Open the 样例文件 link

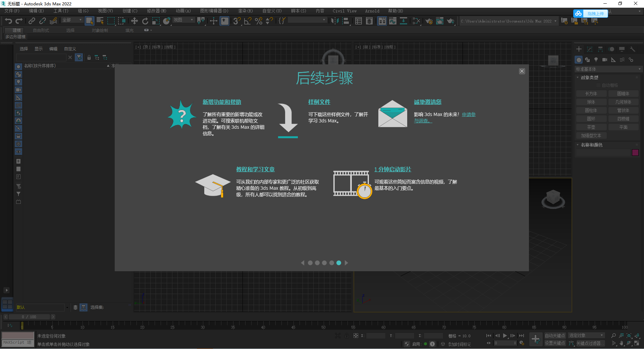coord(319,102)
